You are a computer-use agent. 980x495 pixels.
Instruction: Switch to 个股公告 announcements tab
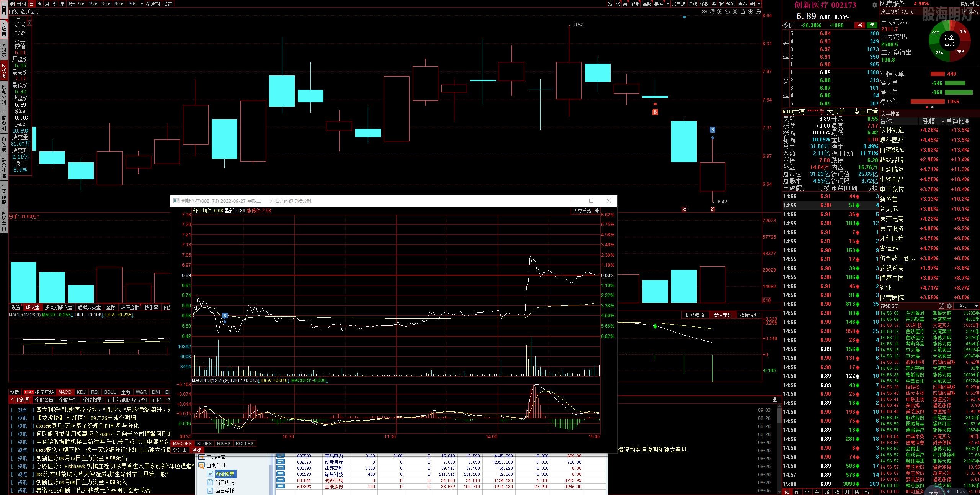pyautogui.click(x=44, y=400)
